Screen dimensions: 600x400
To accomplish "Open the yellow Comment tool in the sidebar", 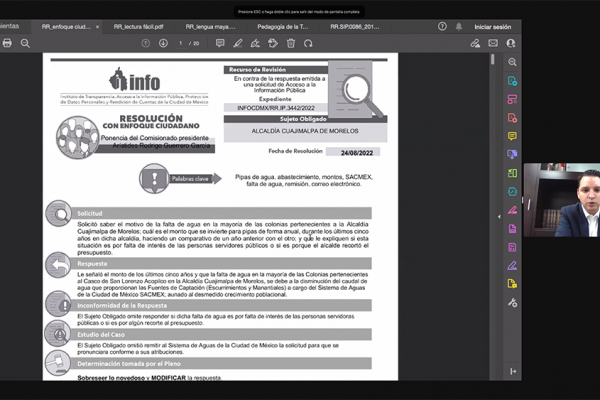I will (512, 136).
